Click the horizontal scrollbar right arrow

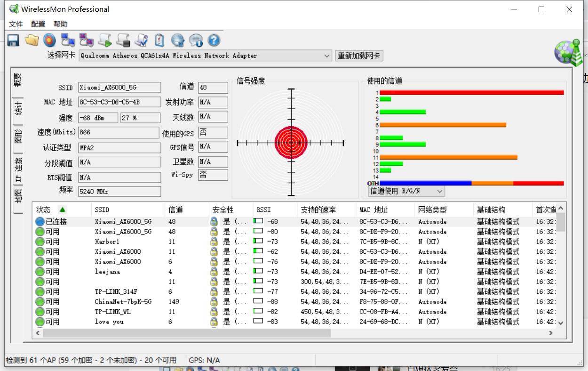(x=551, y=333)
